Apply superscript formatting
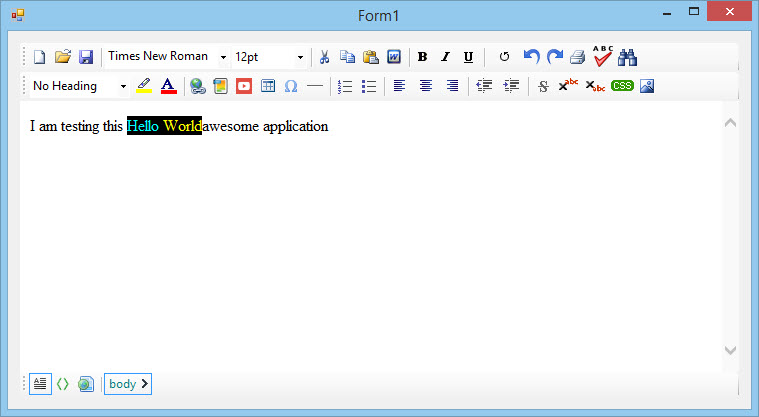Screen dimensions: 759x417 click(568, 85)
